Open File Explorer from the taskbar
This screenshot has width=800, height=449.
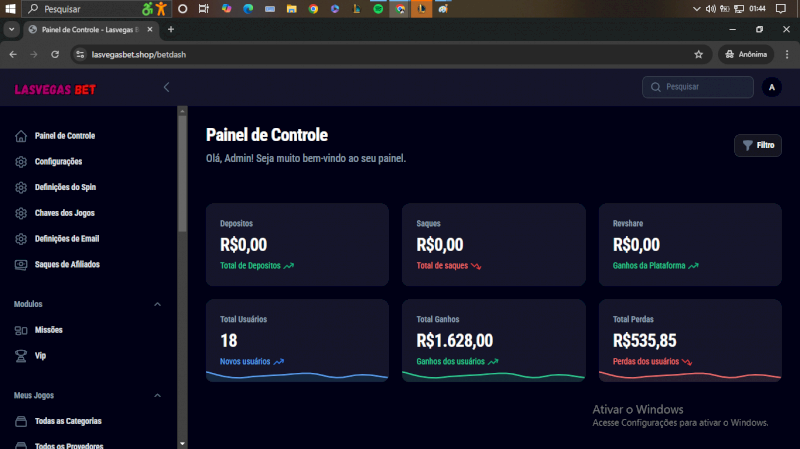click(291, 9)
